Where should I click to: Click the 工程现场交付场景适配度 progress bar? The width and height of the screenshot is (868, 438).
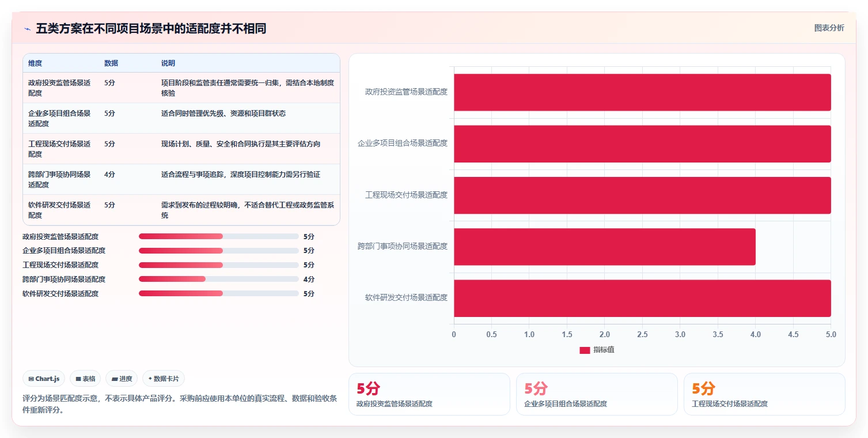coord(218,265)
